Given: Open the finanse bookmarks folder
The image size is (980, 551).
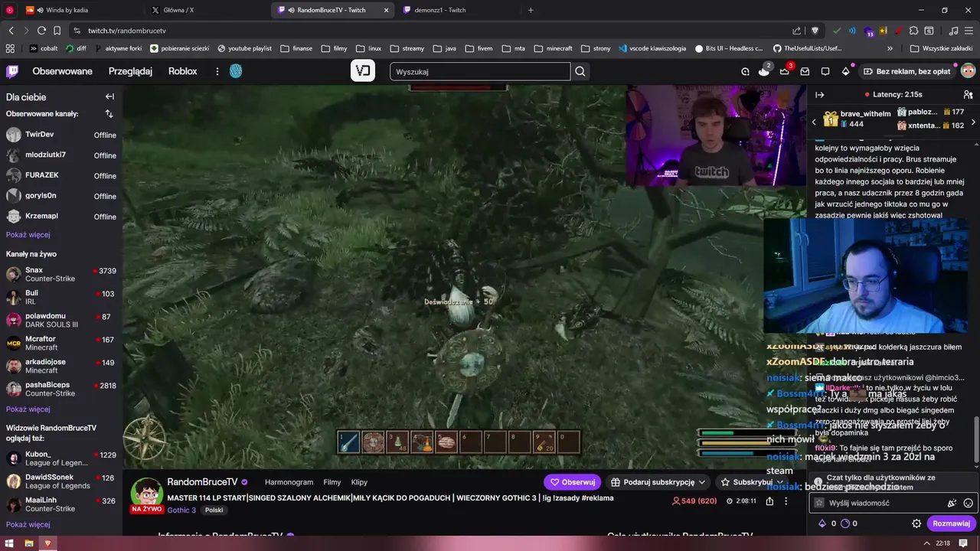Looking at the screenshot, I should 296,48.
